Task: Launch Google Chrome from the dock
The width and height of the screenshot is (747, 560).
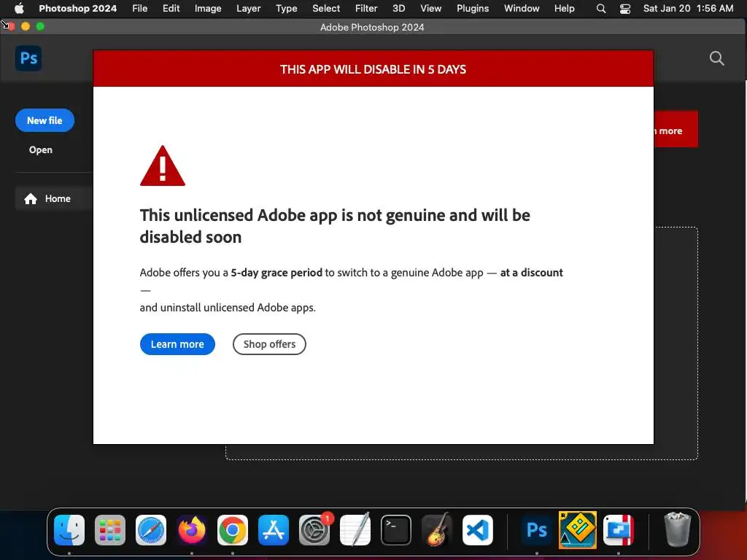Action: pos(233,530)
